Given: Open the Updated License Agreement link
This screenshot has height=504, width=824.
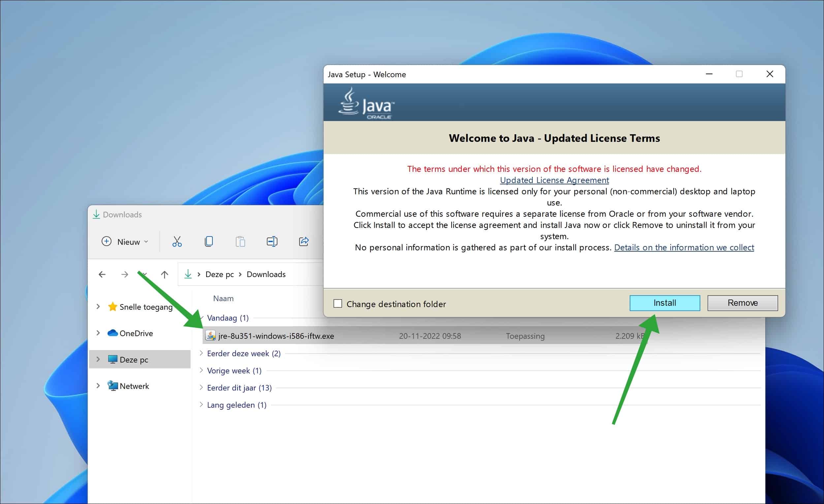Looking at the screenshot, I should (554, 180).
